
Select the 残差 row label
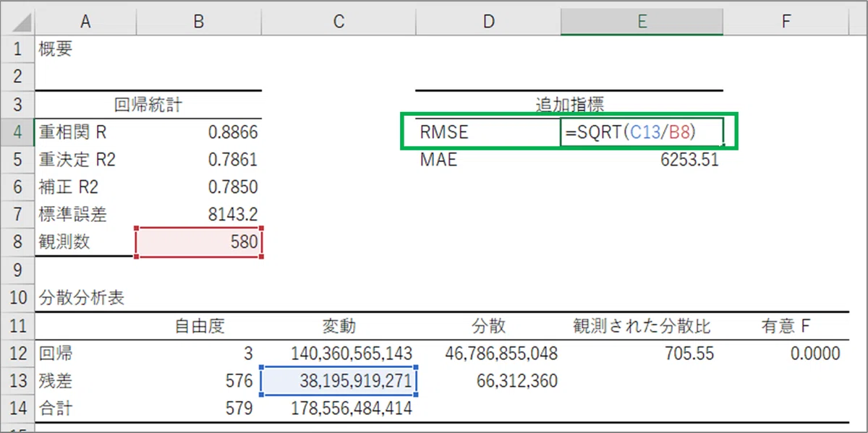[85, 381]
